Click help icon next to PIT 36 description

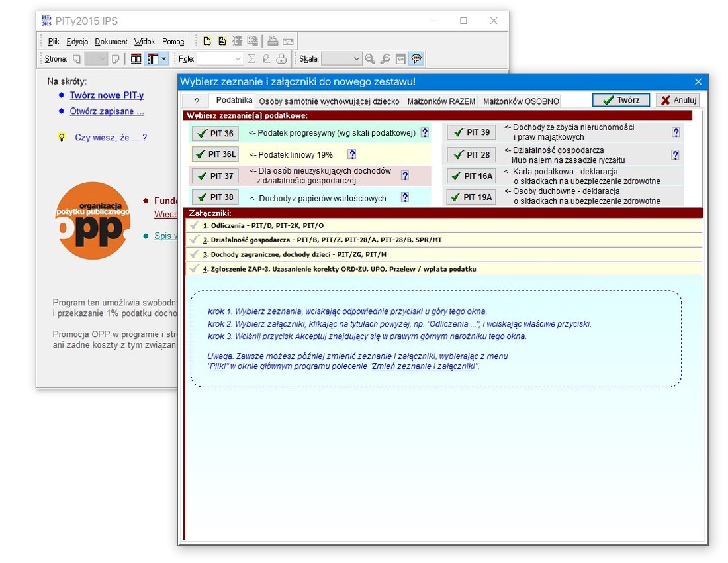tap(425, 133)
